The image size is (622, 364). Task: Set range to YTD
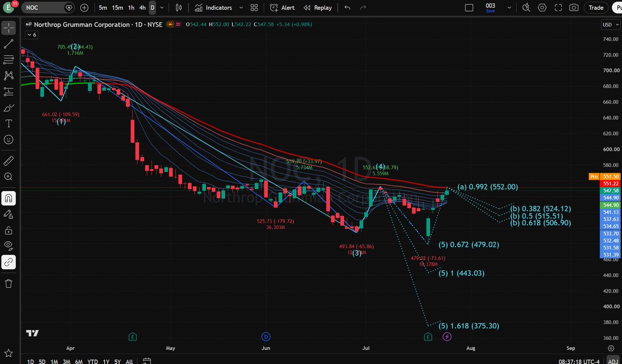pyautogui.click(x=93, y=361)
